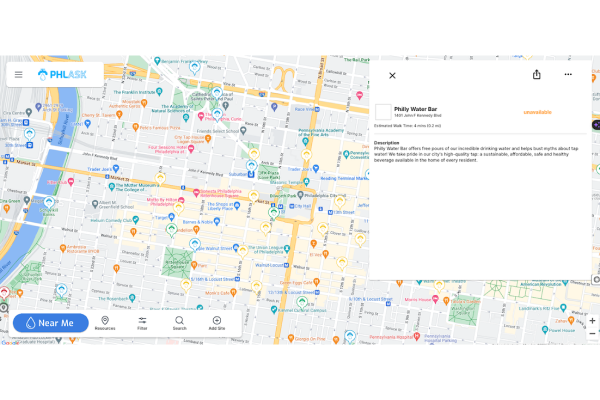Screen dimensions: 600x400
Task: Open the Filter options
Action: [x=143, y=322]
